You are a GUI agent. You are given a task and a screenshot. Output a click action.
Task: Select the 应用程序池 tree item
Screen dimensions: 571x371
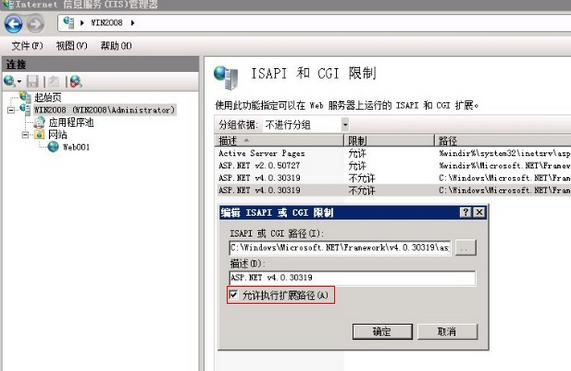[71, 122]
